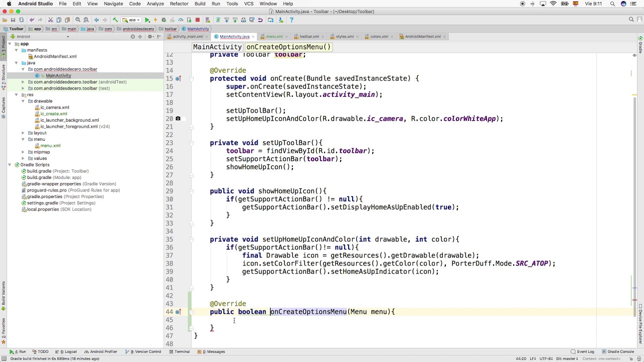Collapse the java folder

[x=17, y=63]
